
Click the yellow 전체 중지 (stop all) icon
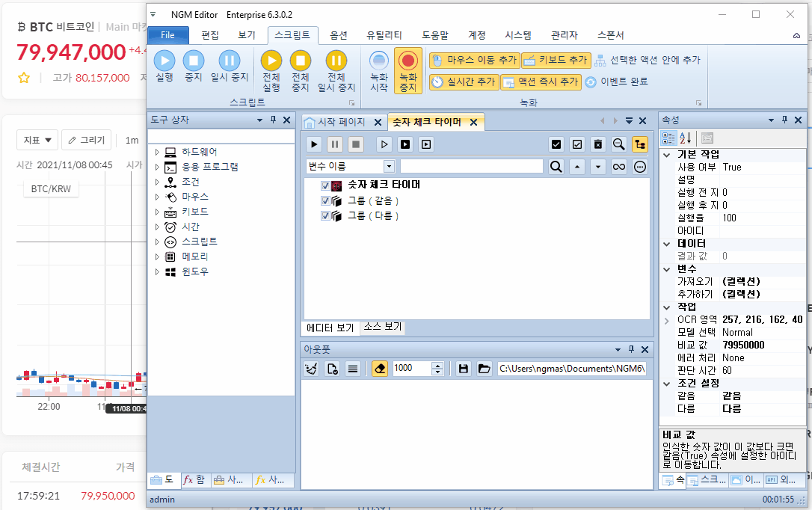(x=301, y=61)
